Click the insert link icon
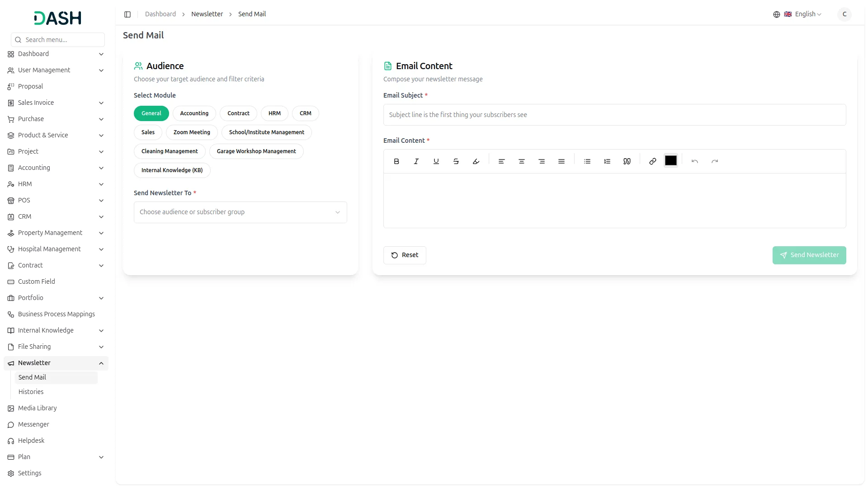 [x=653, y=161]
